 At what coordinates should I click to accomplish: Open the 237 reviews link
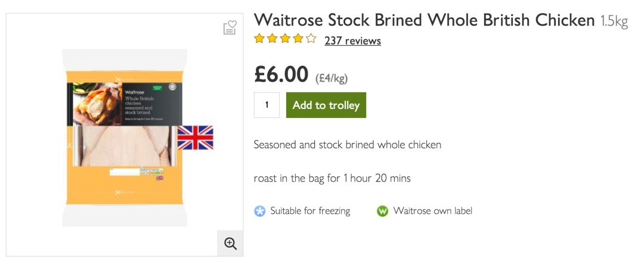click(352, 40)
